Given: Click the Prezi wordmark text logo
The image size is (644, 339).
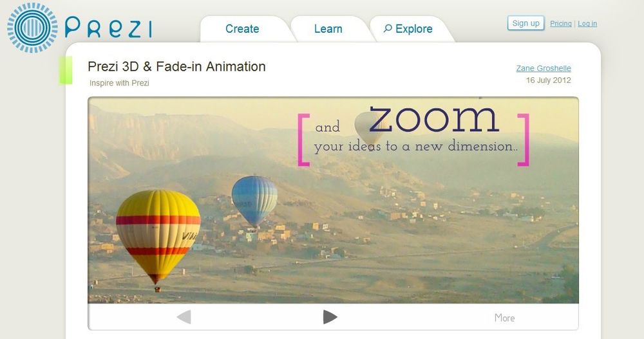Looking at the screenshot, I should 108,28.
